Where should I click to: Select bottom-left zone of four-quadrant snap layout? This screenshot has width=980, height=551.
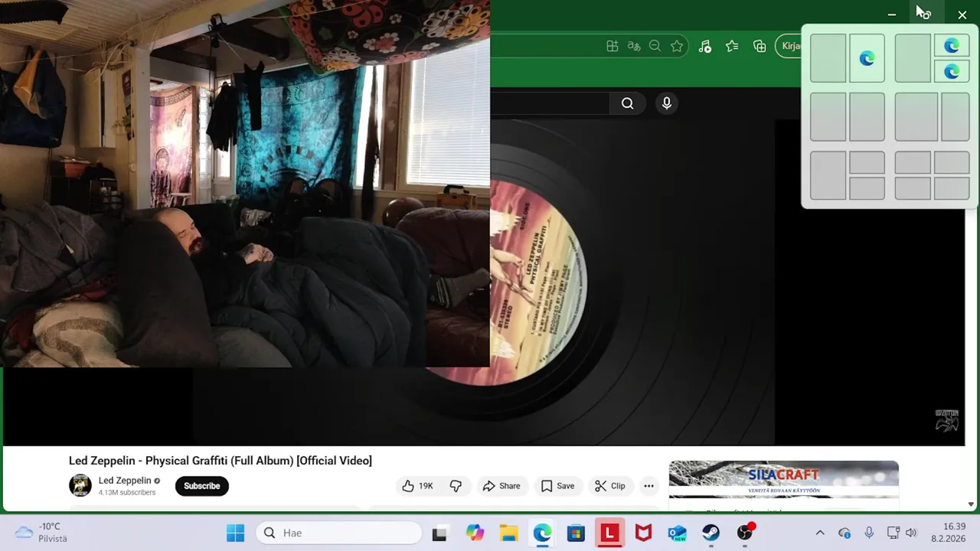point(913,188)
